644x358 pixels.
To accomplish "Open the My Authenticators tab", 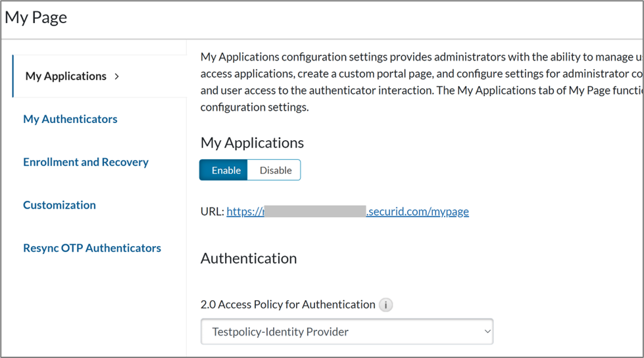I will pyautogui.click(x=70, y=119).
